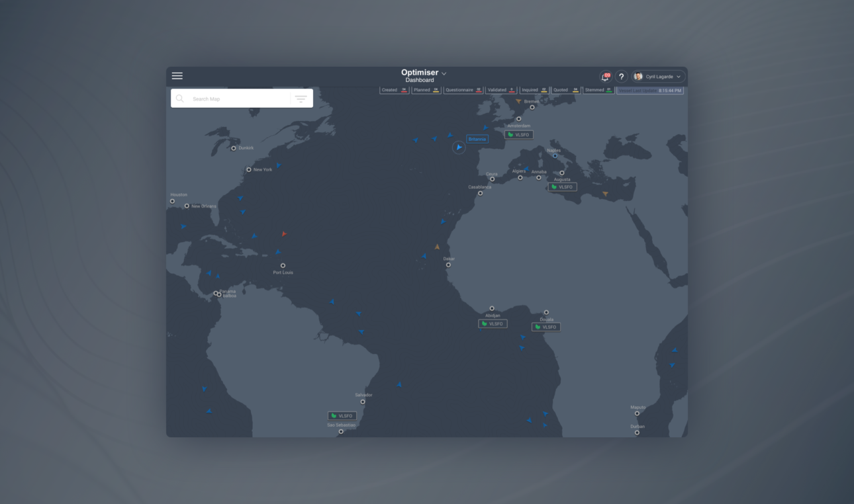
Task: Select the Ceuta port marker
Action: (x=492, y=179)
